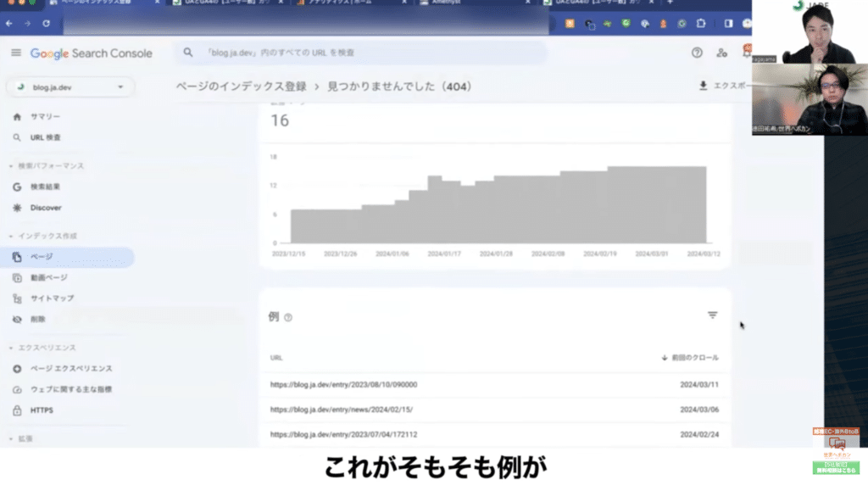Toggle the browser side panel icon
The height and width of the screenshot is (485, 868).
(x=728, y=23)
